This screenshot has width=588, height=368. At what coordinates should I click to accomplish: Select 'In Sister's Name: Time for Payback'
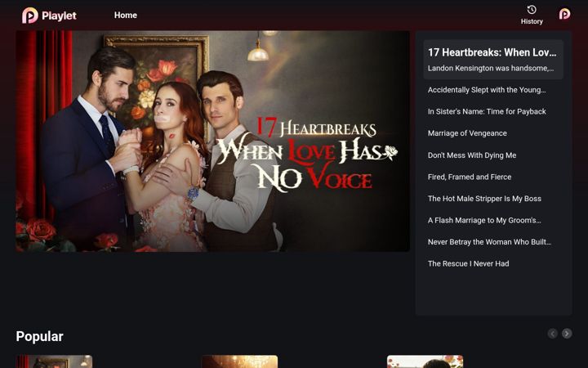pyautogui.click(x=487, y=111)
